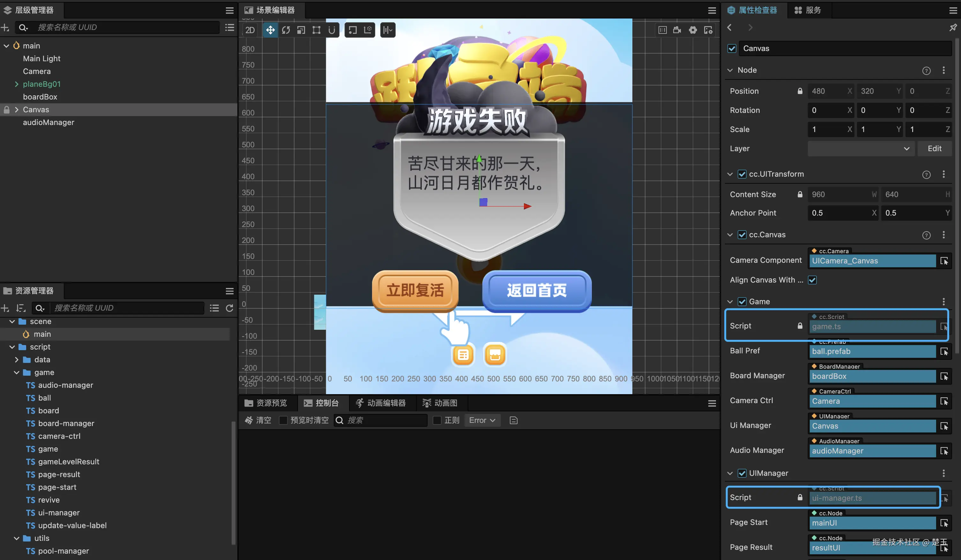Screen dimensions: 961x560
Task: Select the Rect transform tool
Action: pyautogui.click(x=316, y=30)
